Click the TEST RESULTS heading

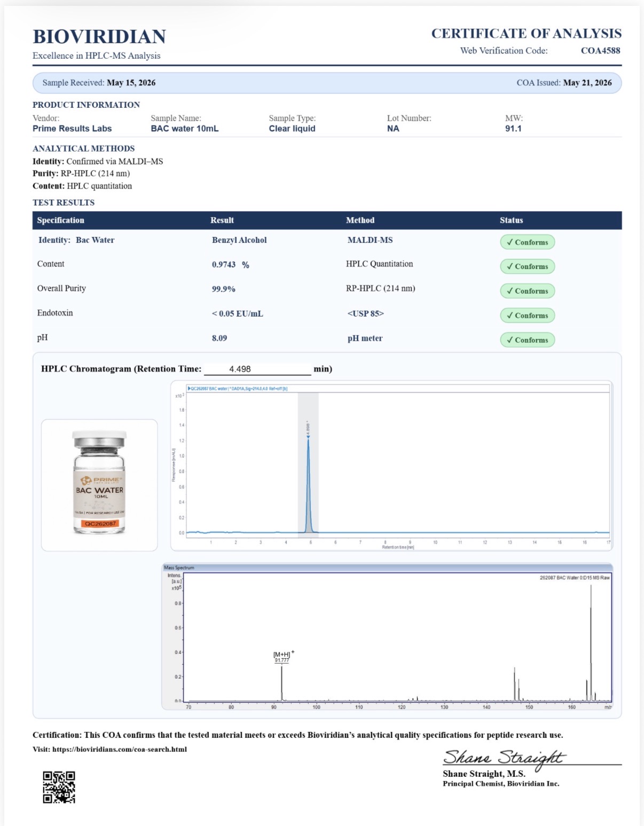pos(64,203)
